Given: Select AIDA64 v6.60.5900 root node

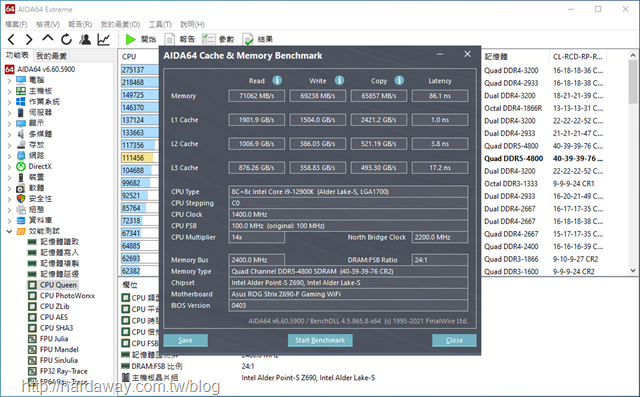Looking at the screenshot, I should (46, 69).
